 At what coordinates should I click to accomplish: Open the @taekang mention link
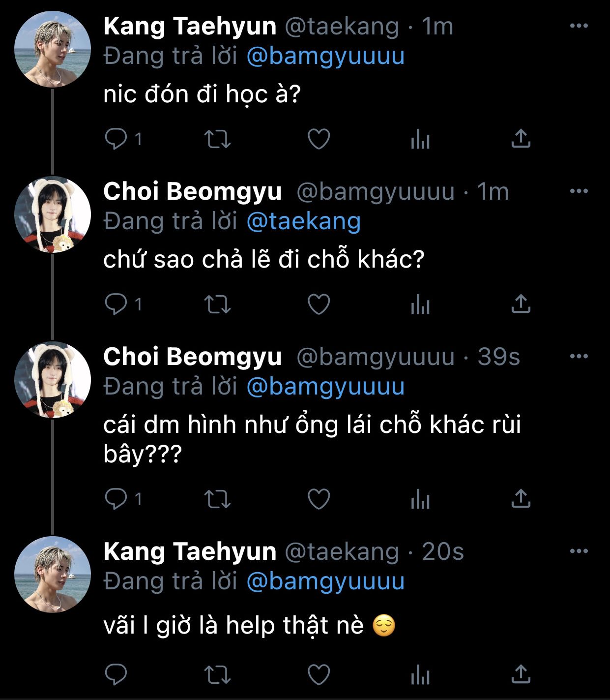303,221
